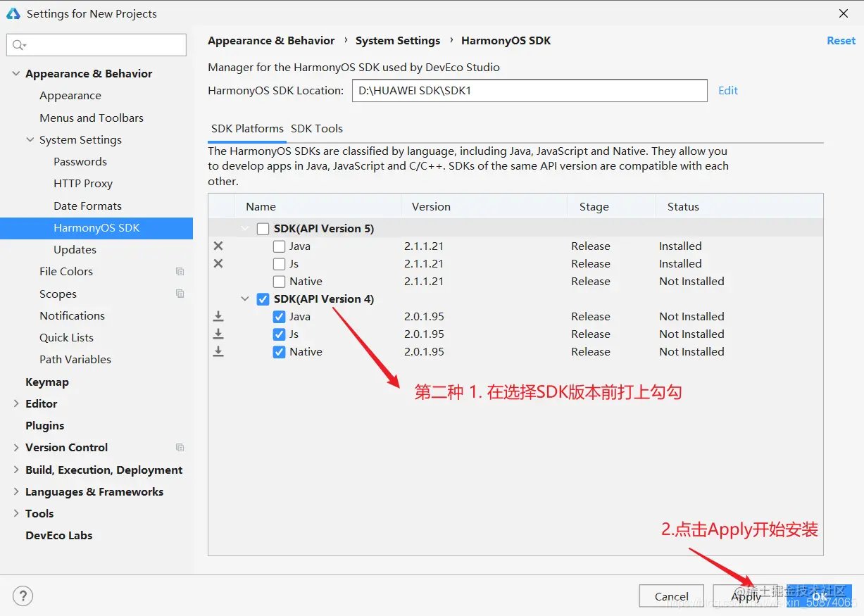Click the Reset link
The image size is (864, 616).
click(x=841, y=41)
